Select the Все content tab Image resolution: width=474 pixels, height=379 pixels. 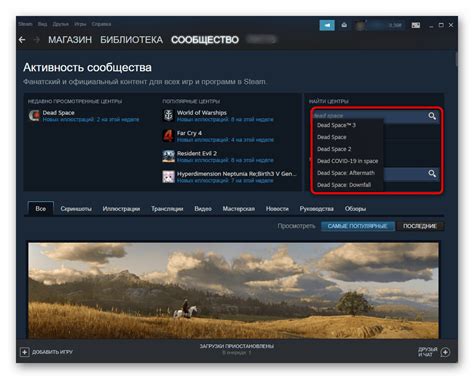click(41, 209)
